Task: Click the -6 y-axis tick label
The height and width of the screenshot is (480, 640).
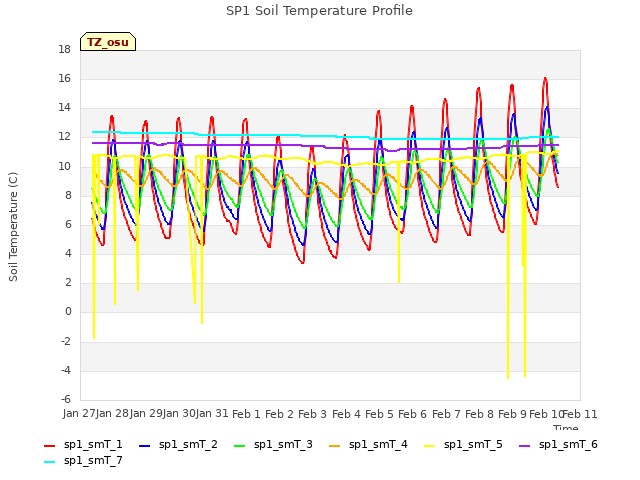Action: (x=66, y=400)
